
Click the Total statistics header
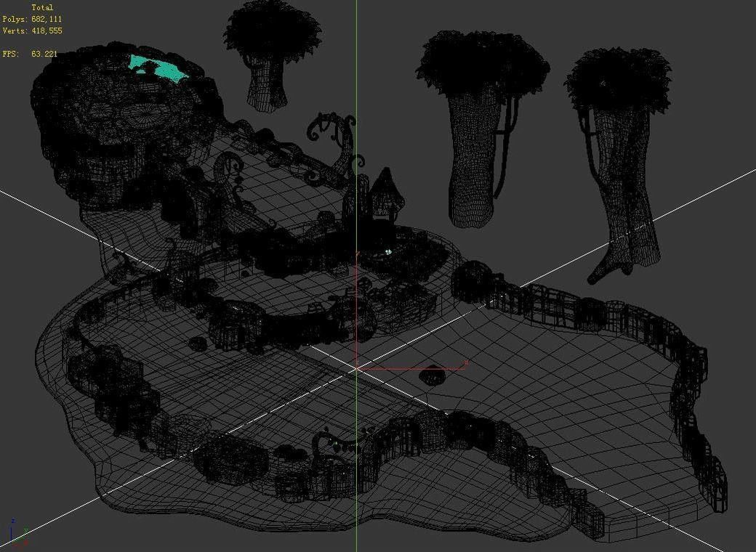coord(42,8)
